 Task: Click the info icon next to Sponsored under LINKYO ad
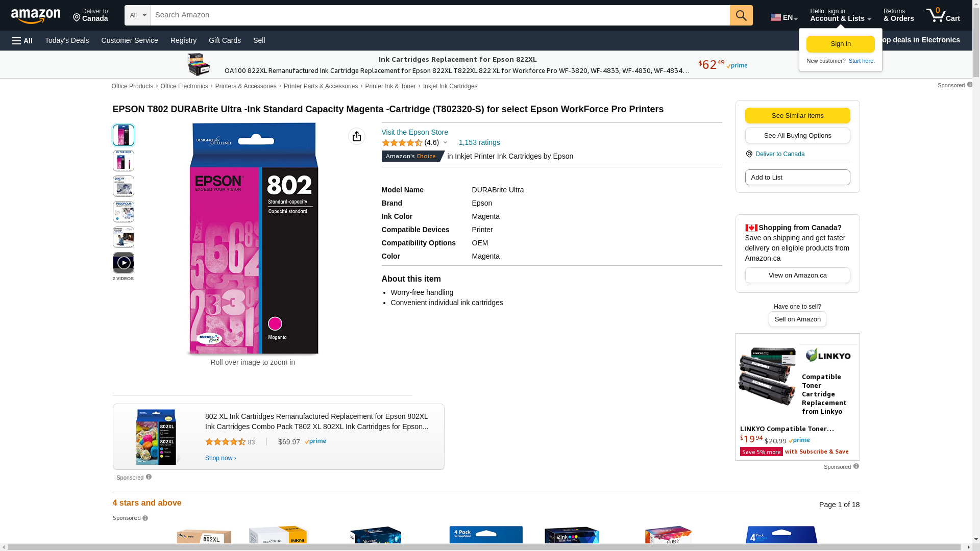point(856,466)
